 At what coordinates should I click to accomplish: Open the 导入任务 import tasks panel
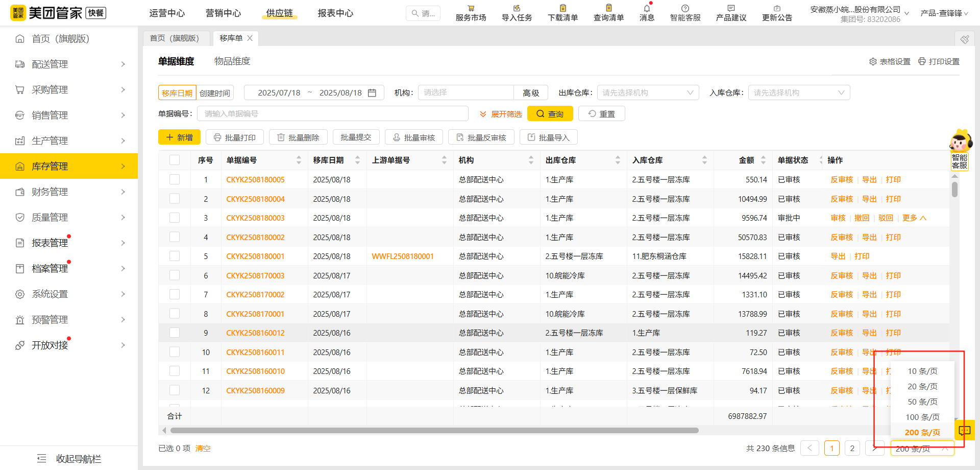point(516,13)
